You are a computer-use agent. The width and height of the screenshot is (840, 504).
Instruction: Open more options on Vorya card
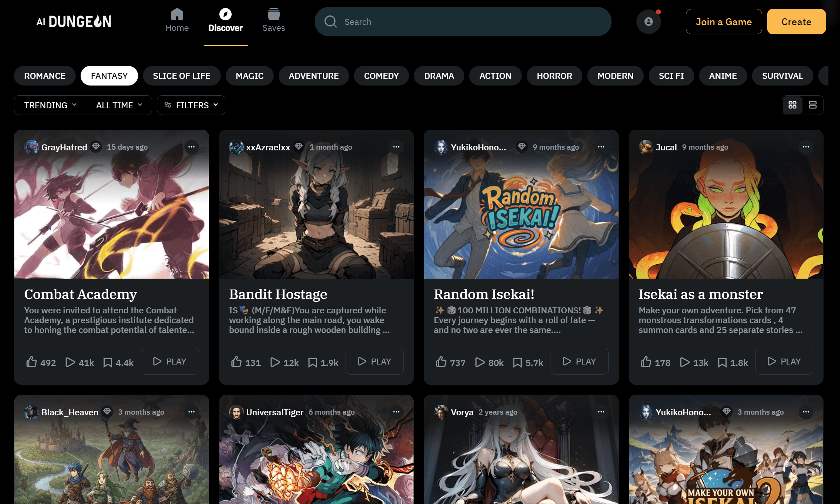tap(601, 412)
